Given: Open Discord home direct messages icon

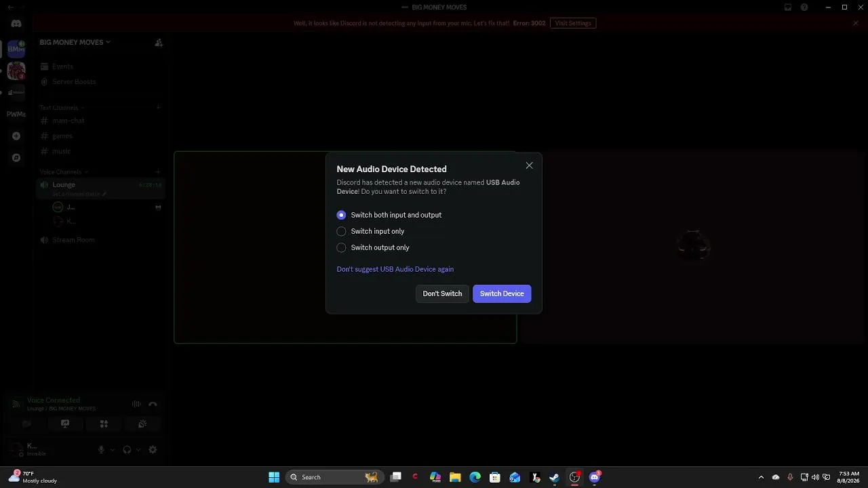Looking at the screenshot, I should click(16, 23).
